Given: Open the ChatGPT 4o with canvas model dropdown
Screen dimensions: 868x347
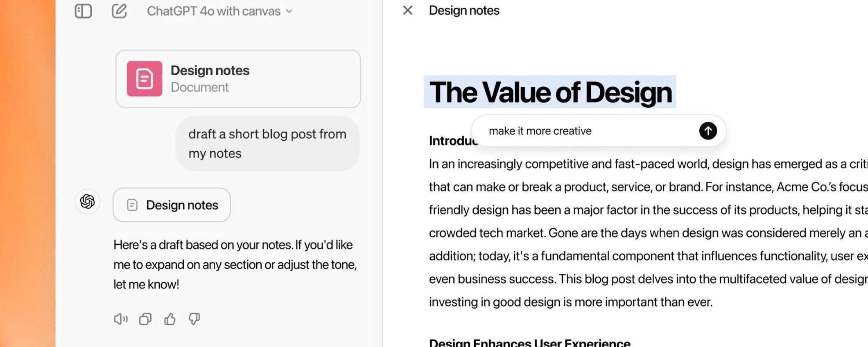Looking at the screenshot, I should (219, 11).
